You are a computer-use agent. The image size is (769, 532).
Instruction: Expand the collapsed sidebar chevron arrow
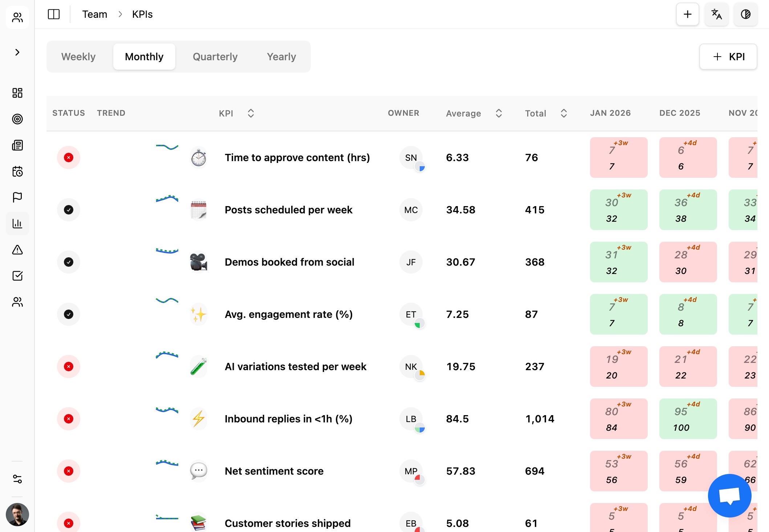17,52
